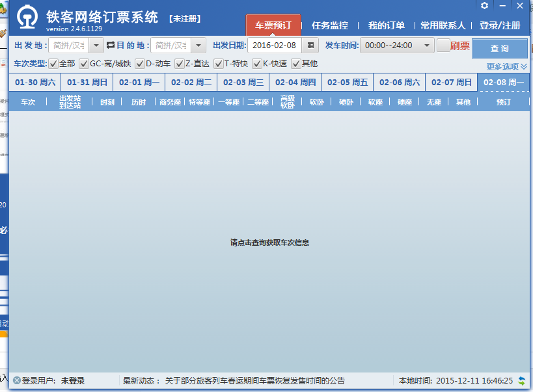Click the swap origin and destination arrows icon
This screenshot has height=392, width=533.
[110, 46]
